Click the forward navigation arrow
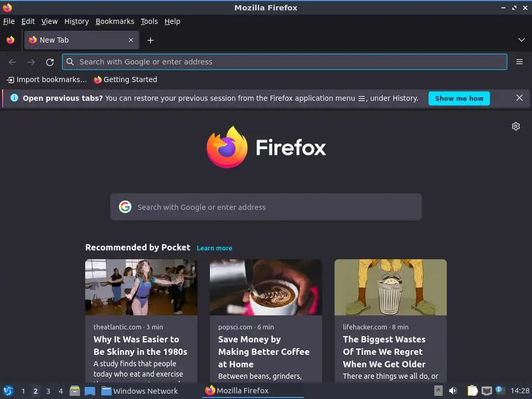This screenshot has height=399, width=532. point(31,62)
